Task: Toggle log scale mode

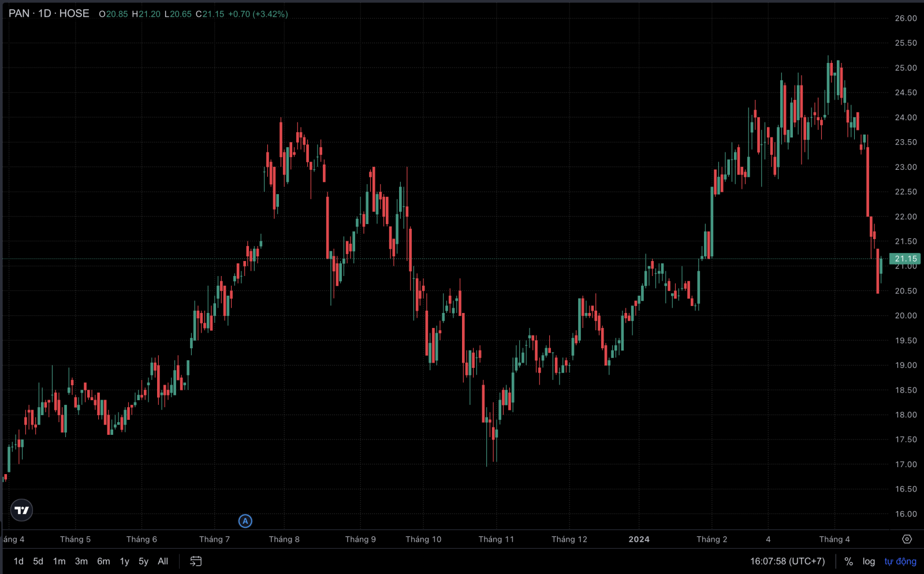Action: pos(869,561)
